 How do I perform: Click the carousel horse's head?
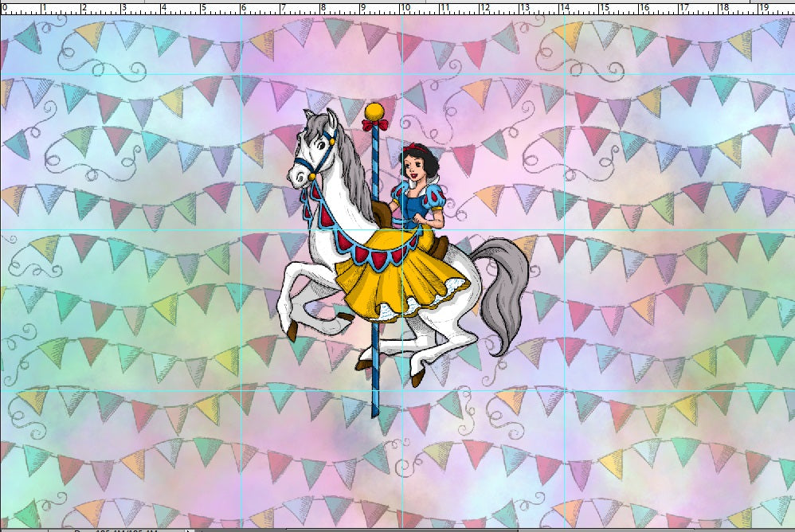click(x=315, y=151)
